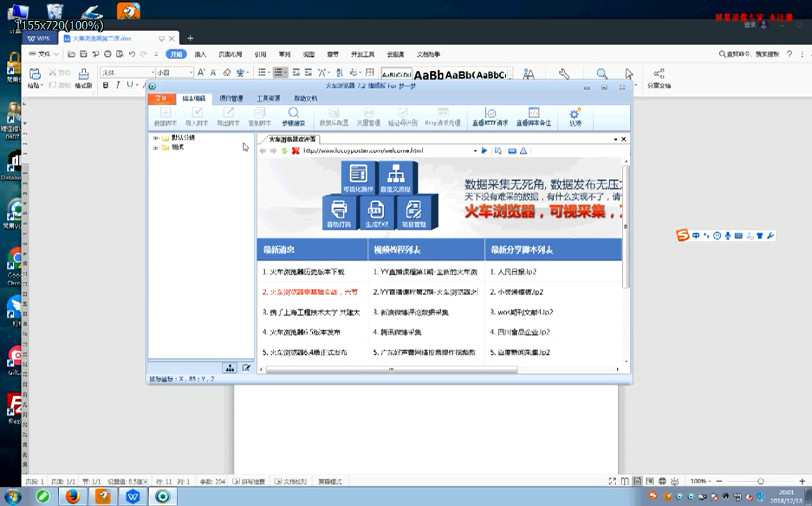Stop loading with red X icon

[x=296, y=150]
